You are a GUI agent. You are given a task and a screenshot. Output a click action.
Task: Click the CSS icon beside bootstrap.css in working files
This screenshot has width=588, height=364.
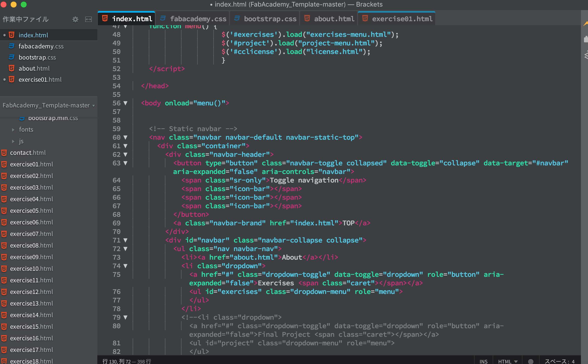point(11,57)
